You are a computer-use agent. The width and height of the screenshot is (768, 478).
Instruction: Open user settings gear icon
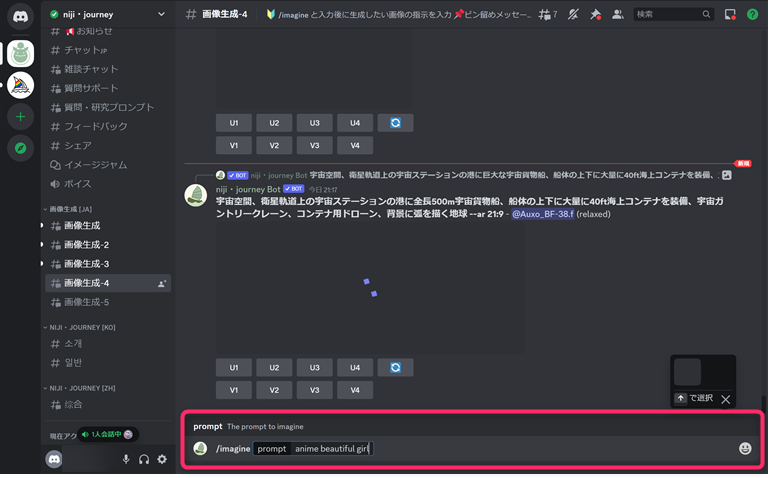tap(162, 459)
